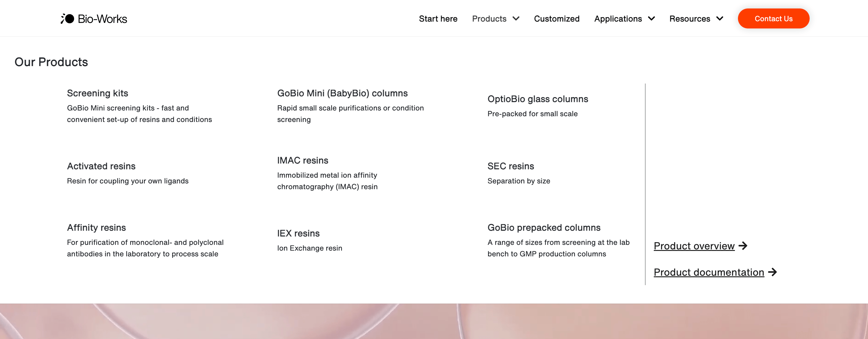Expand the Applications dropdown chevron
Viewport: 868px width, 339px height.
coord(651,18)
